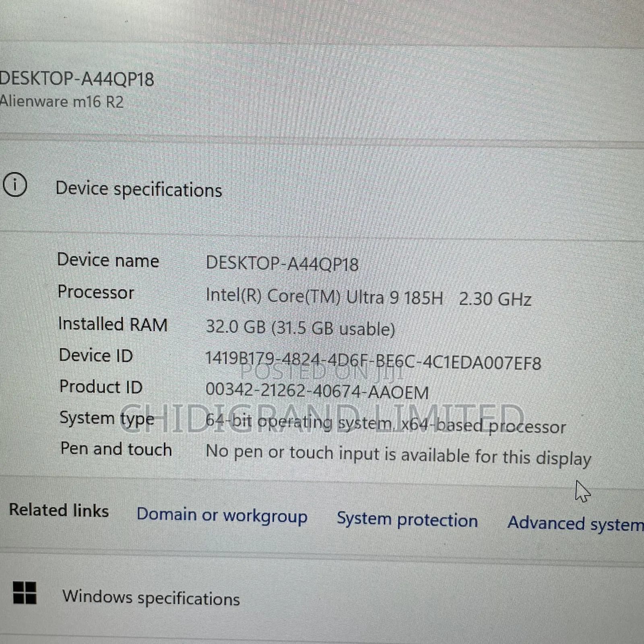Select the Related links label
The width and height of the screenshot is (644, 644).
(59, 510)
